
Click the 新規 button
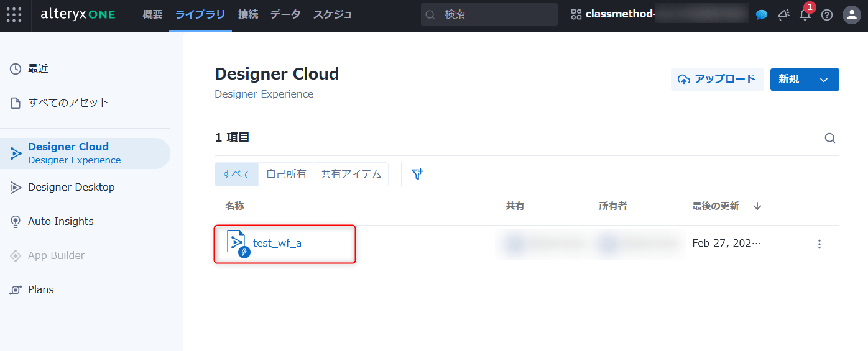tap(789, 80)
